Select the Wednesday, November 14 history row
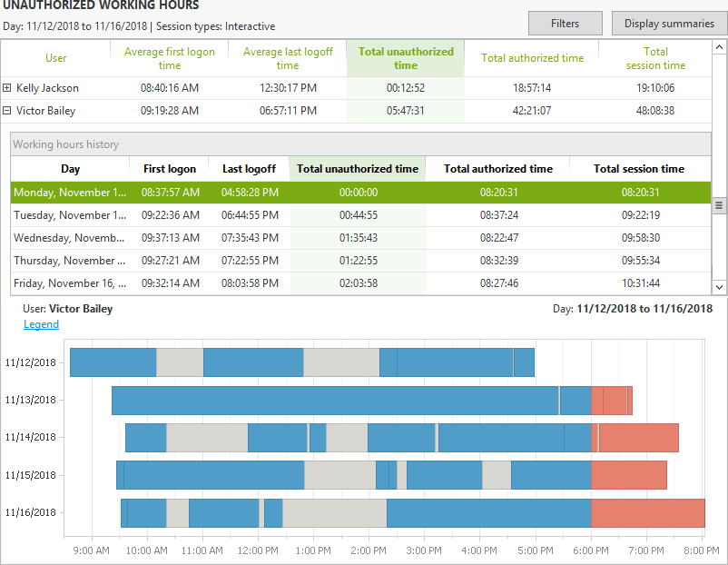The width and height of the screenshot is (728, 565). point(70,238)
